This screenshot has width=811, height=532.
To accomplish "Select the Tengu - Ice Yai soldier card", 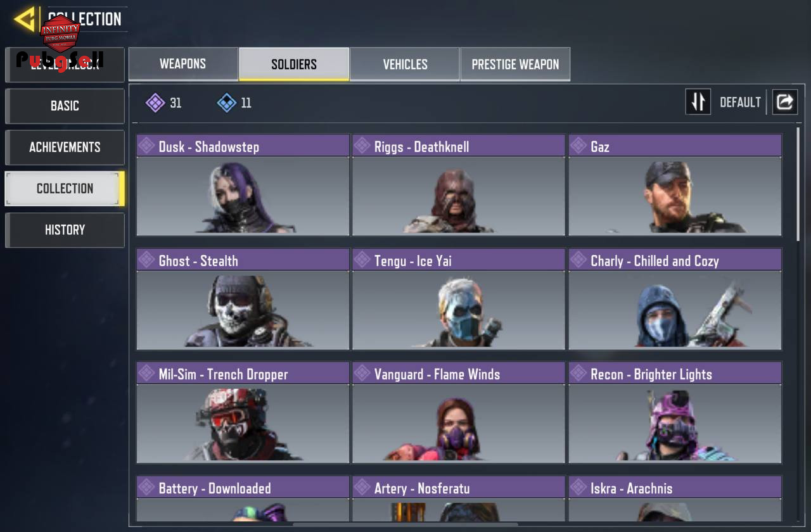I will (x=459, y=299).
